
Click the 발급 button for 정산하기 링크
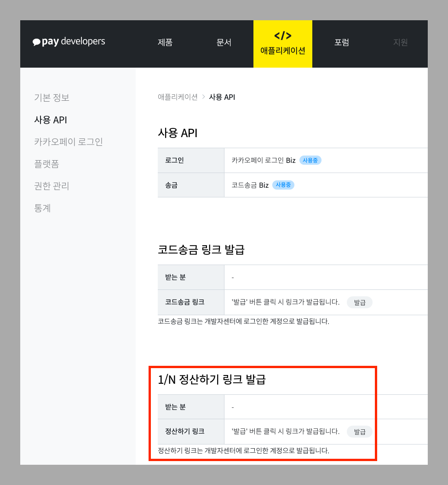[359, 432]
